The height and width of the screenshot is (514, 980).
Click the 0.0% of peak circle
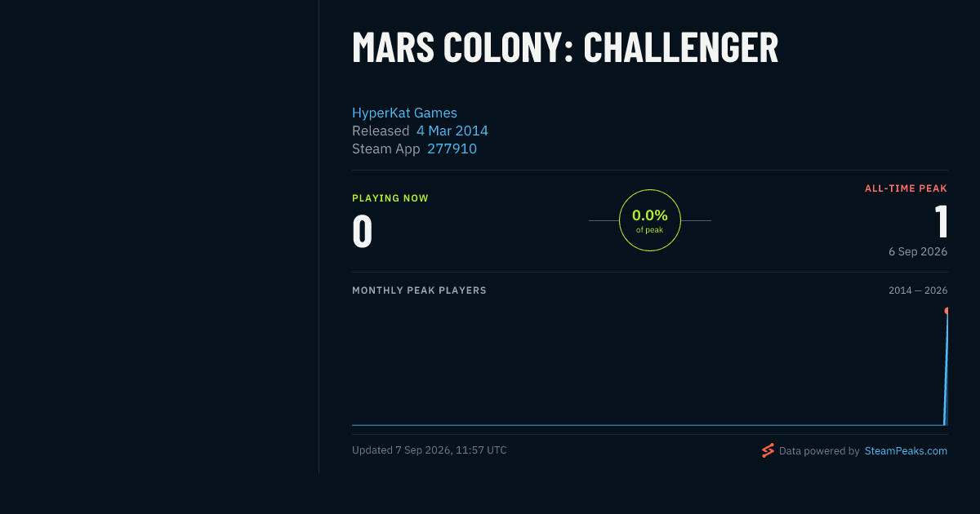(x=650, y=220)
